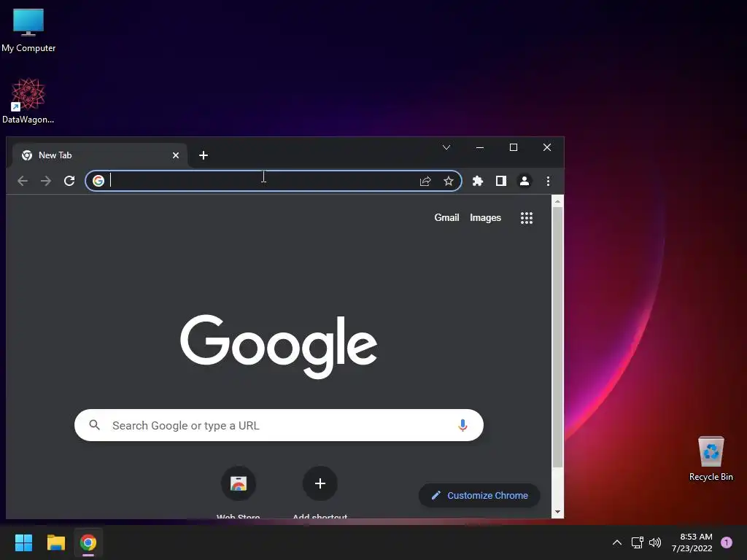Expand the tab search chevron
Screen dimensions: 747x560
tap(446, 147)
